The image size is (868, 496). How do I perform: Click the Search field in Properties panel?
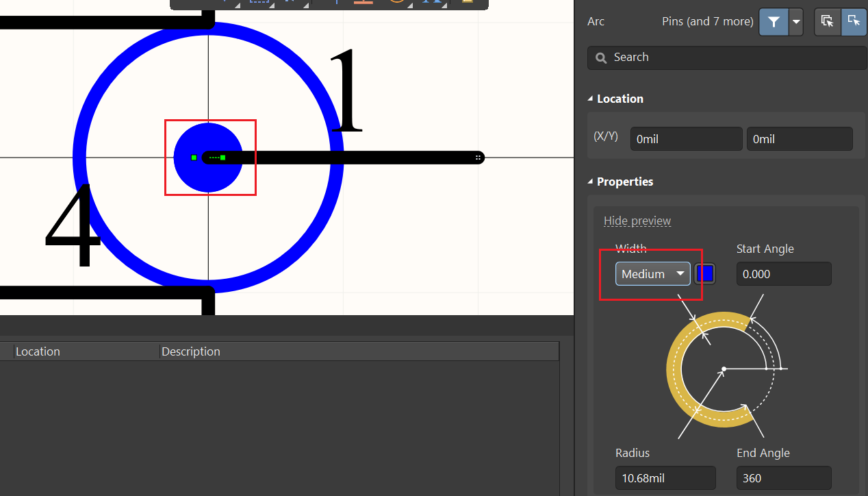point(727,58)
